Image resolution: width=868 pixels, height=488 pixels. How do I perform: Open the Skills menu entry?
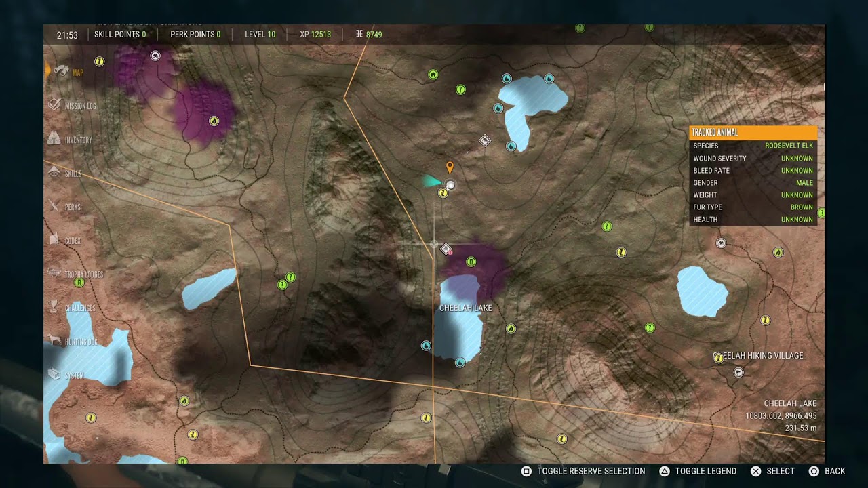pos(64,174)
